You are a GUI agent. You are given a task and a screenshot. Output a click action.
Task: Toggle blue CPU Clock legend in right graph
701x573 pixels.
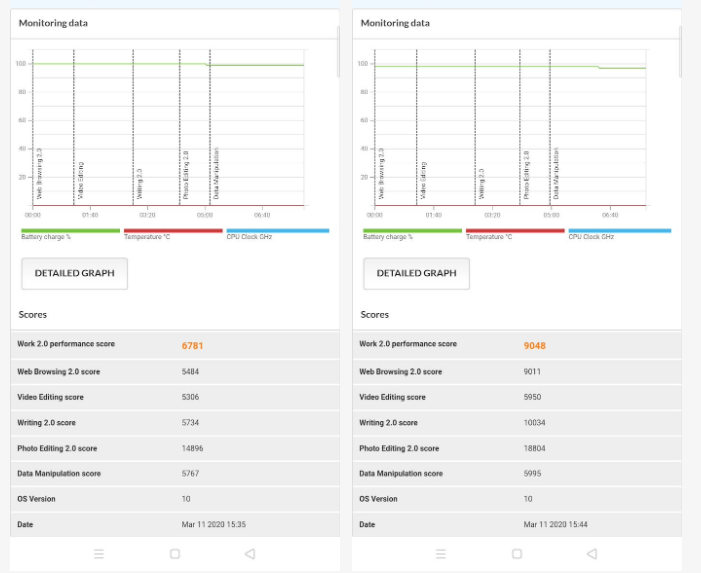pos(619,233)
